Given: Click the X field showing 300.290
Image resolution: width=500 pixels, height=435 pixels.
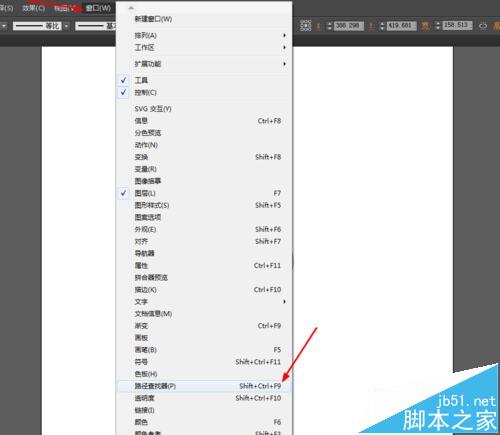Looking at the screenshot, I should [349, 26].
